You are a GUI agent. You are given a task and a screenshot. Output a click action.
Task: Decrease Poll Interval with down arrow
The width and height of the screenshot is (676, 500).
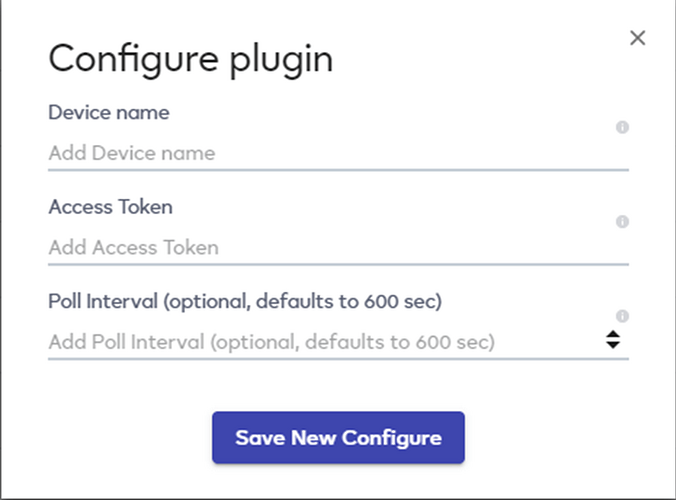pos(613,344)
